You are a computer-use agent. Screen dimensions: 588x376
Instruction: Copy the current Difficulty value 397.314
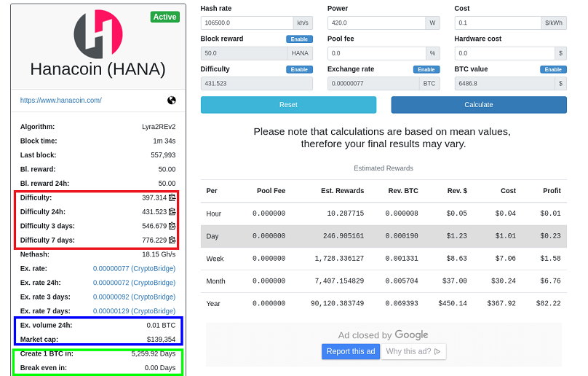coord(172,197)
